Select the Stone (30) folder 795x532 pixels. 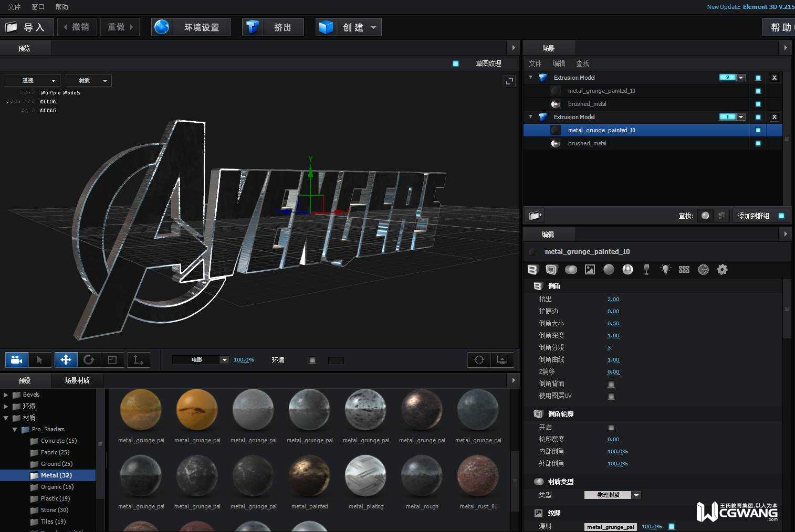[55, 510]
